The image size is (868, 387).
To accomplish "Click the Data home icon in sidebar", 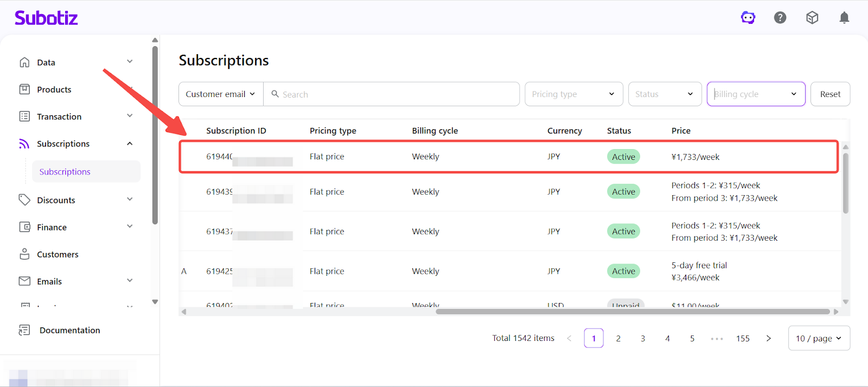I will coord(24,62).
